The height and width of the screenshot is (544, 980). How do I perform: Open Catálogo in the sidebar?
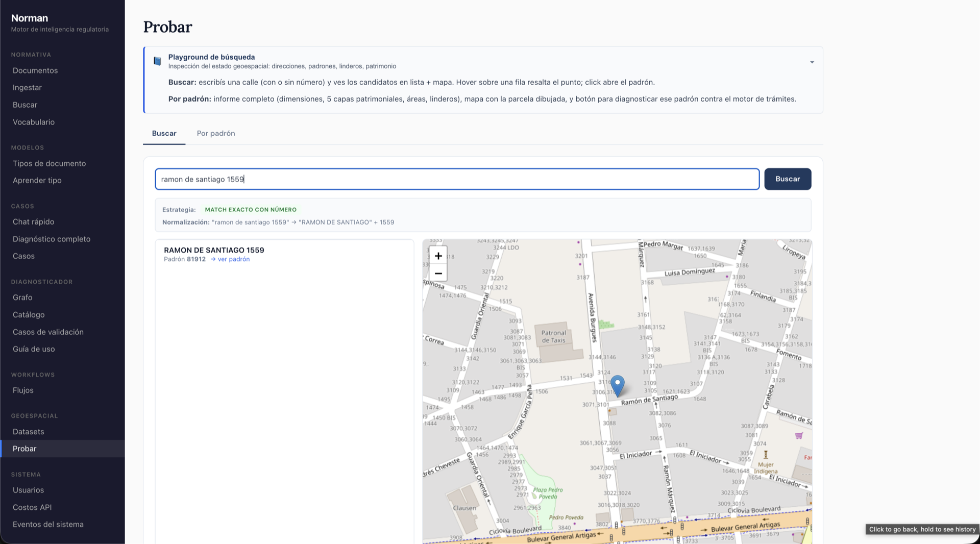[29, 315]
